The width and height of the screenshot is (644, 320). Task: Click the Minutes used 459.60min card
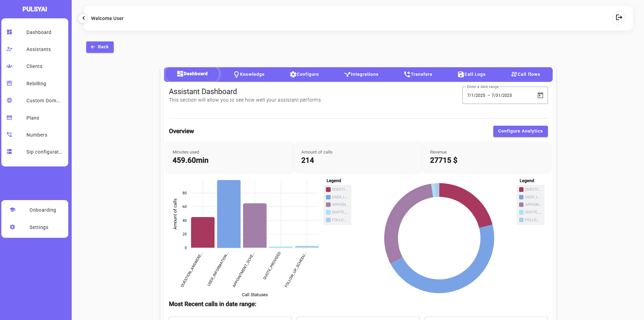point(229,157)
